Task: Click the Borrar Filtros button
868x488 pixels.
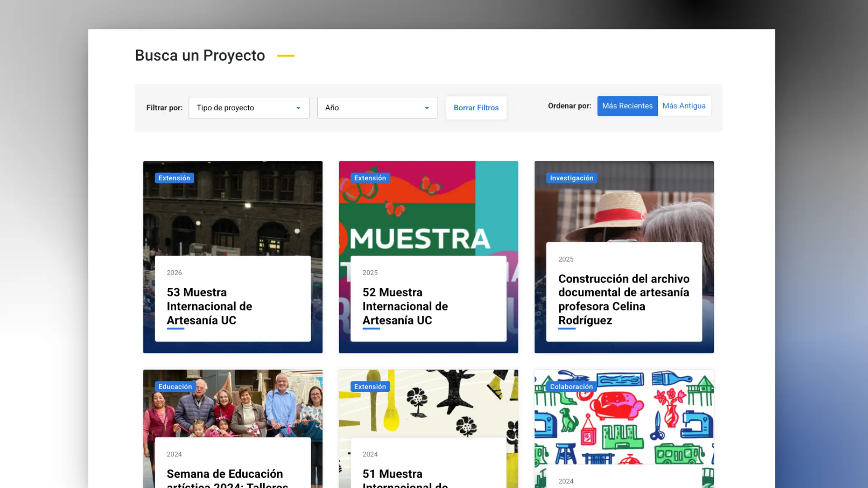Action: 476,108
